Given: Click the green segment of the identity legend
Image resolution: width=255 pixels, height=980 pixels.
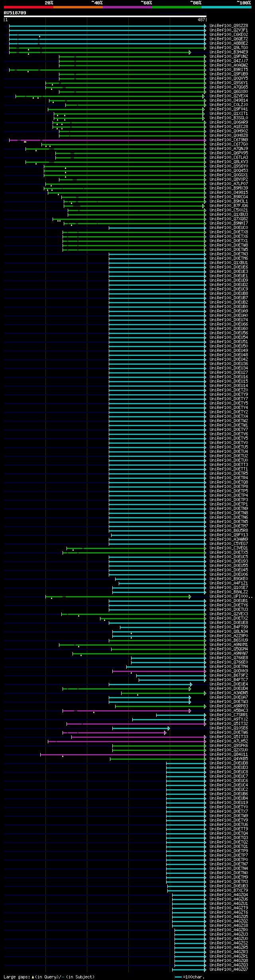Looking at the screenshot, I should [x=177, y=7].
